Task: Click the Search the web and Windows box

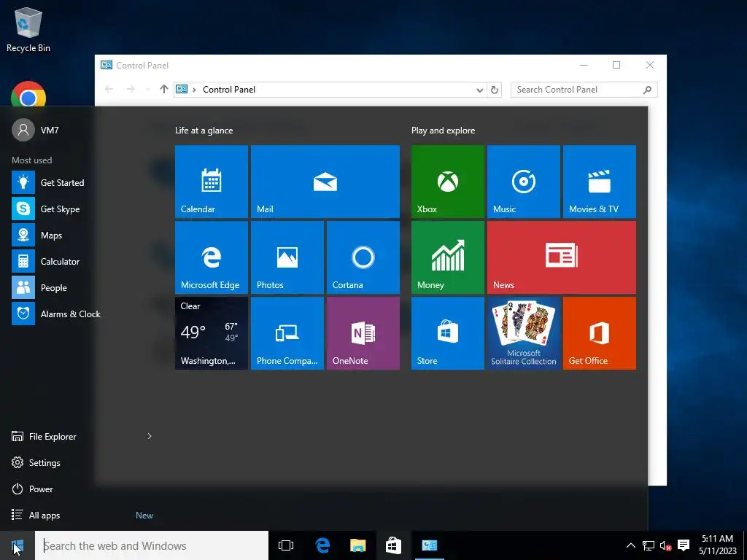Action: click(152, 545)
